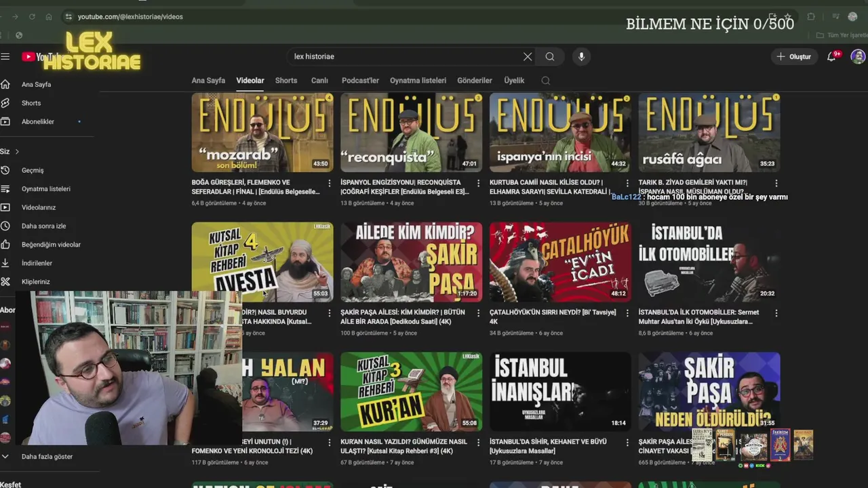Open the YouTube hamburger guide menu

pos(5,57)
